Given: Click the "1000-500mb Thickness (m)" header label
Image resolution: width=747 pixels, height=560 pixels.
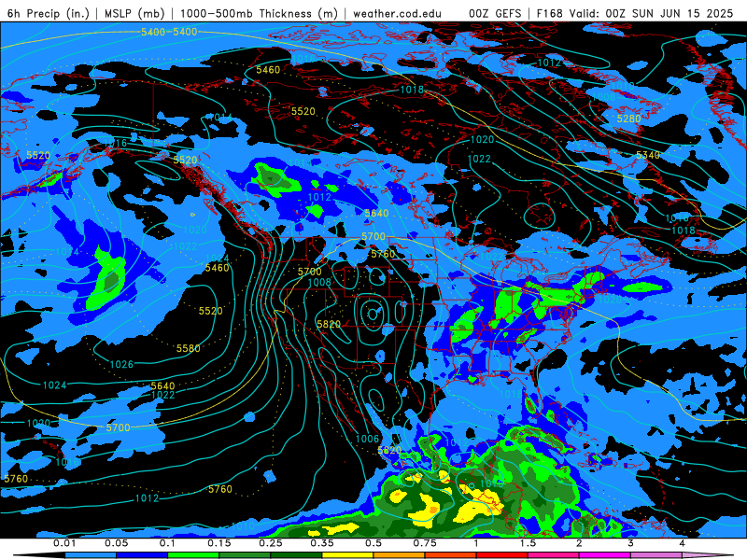Looking at the screenshot, I should [259, 13].
